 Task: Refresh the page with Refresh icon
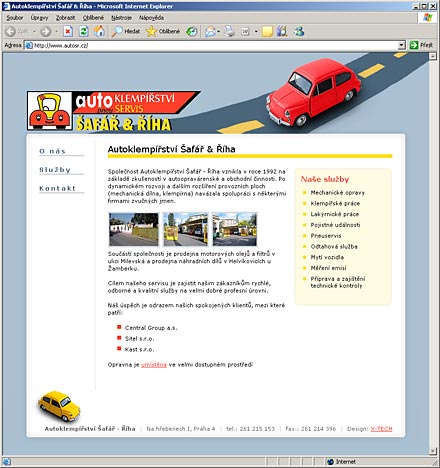coord(83,32)
